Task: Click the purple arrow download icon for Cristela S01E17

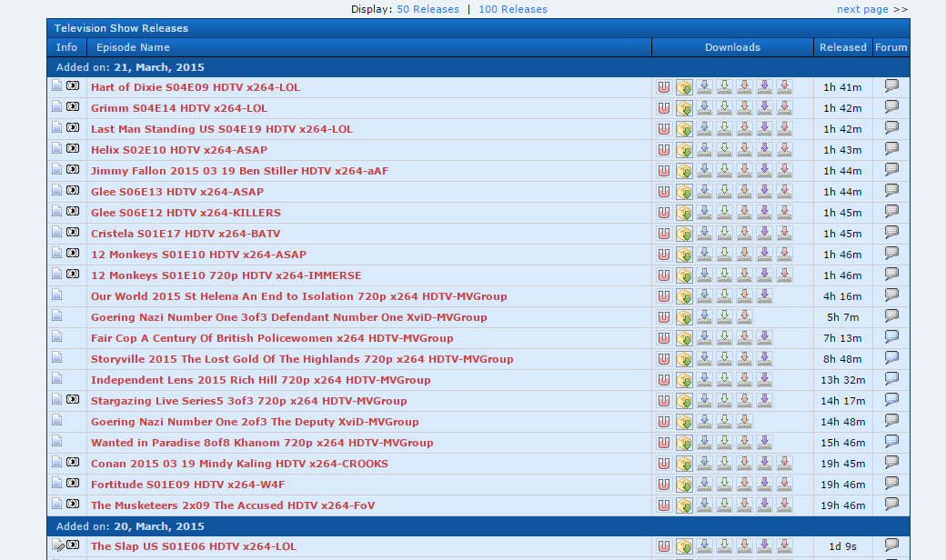Action: 764,234
